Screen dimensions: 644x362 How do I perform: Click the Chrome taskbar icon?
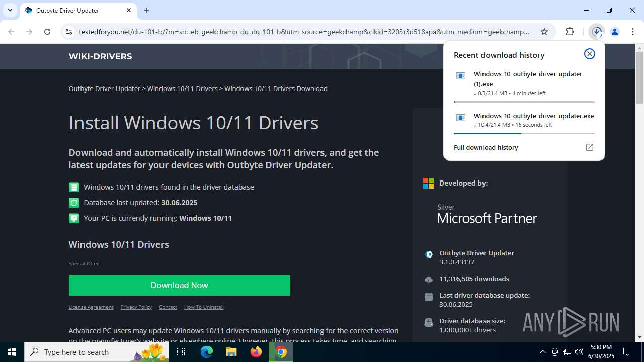281,352
